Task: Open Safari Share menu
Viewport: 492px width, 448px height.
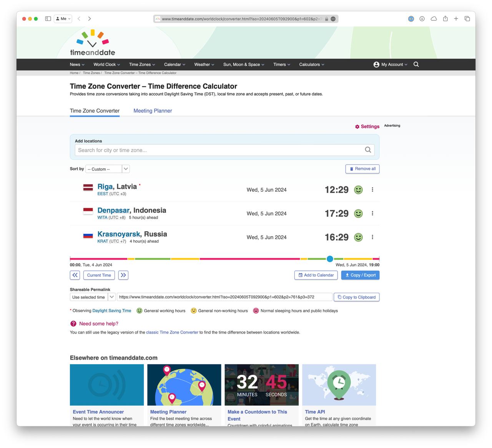Action: click(445, 18)
